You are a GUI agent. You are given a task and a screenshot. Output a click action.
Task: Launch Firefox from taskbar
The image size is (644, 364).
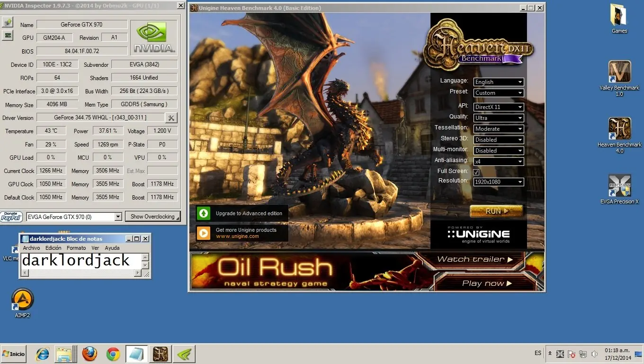89,354
